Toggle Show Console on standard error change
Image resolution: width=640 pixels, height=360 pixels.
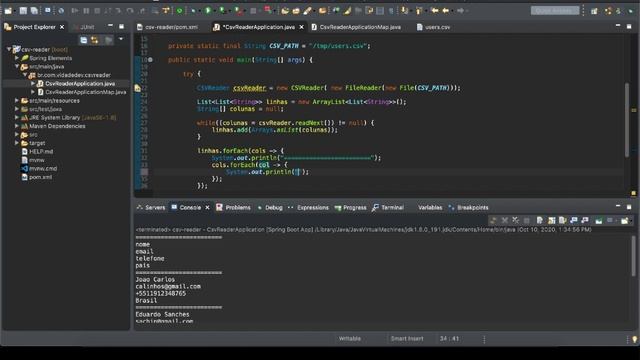(x=584, y=220)
